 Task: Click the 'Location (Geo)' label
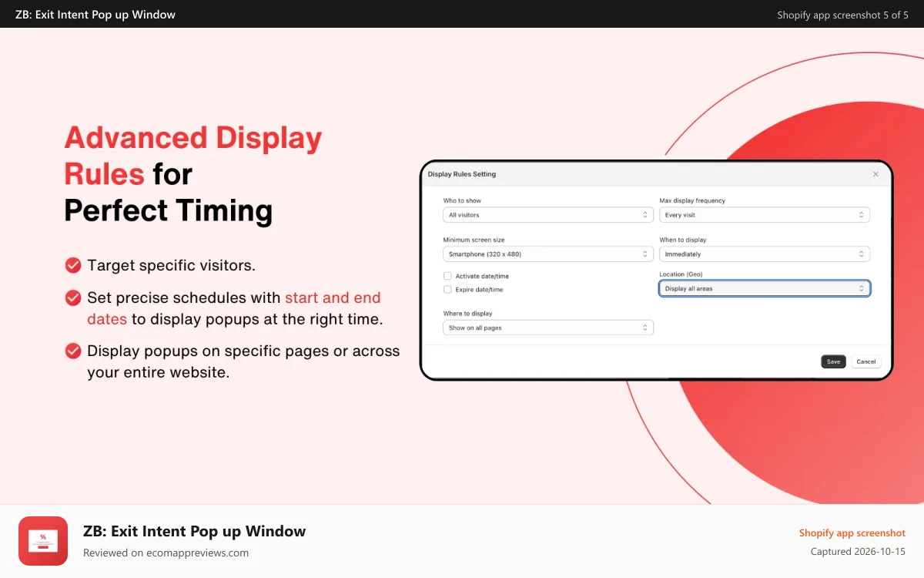(681, 274)
